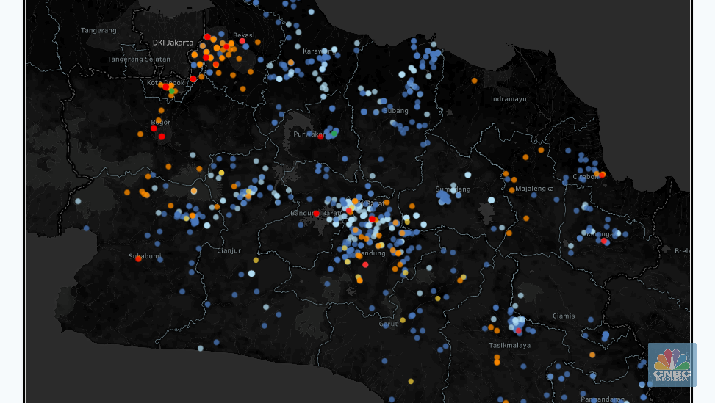Select the Tangerang city label

tap(99, 30)
